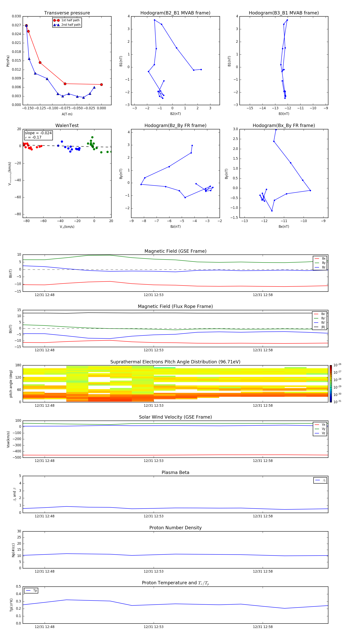
Task: Click the "Hodogram(B2_B1 MVAB frame)" title
Action: pyautogui.click(x=175, y=13)
